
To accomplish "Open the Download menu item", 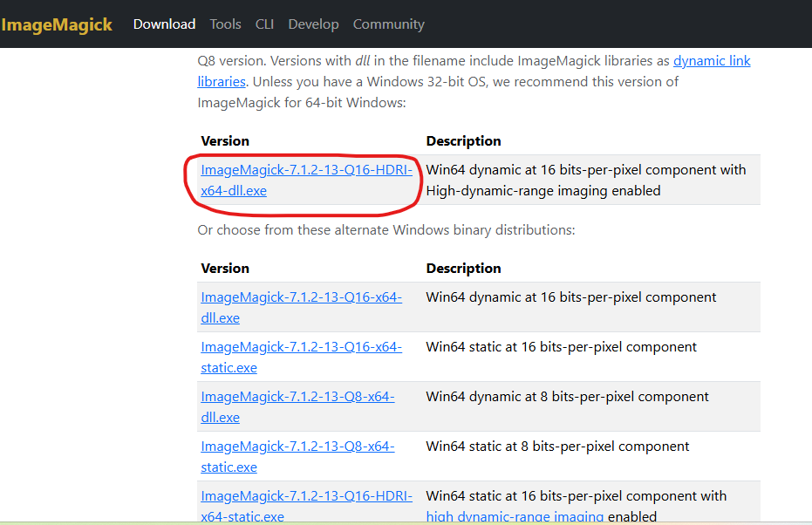I will coord(164,24).
